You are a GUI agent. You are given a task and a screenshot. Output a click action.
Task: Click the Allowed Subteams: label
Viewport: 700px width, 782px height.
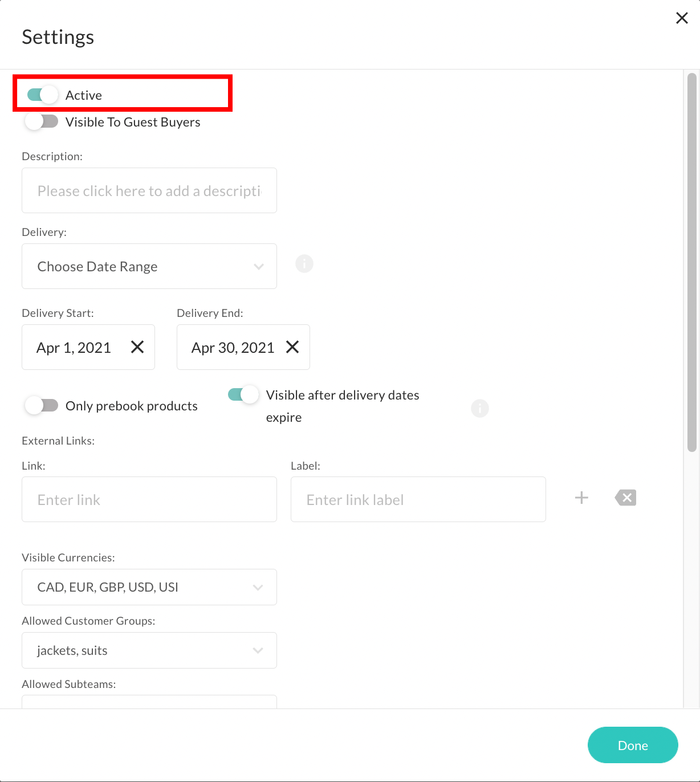click(x=69, y=684)
